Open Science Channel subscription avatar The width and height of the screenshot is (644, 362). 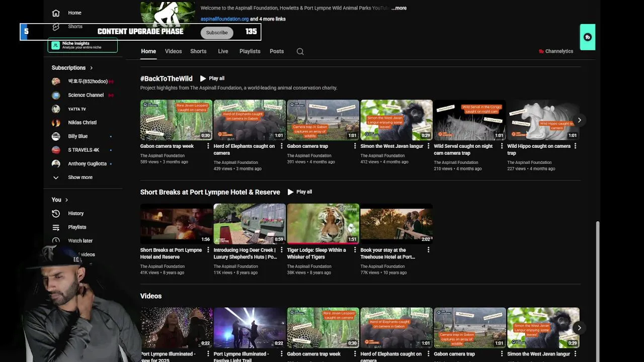point(56,95)
